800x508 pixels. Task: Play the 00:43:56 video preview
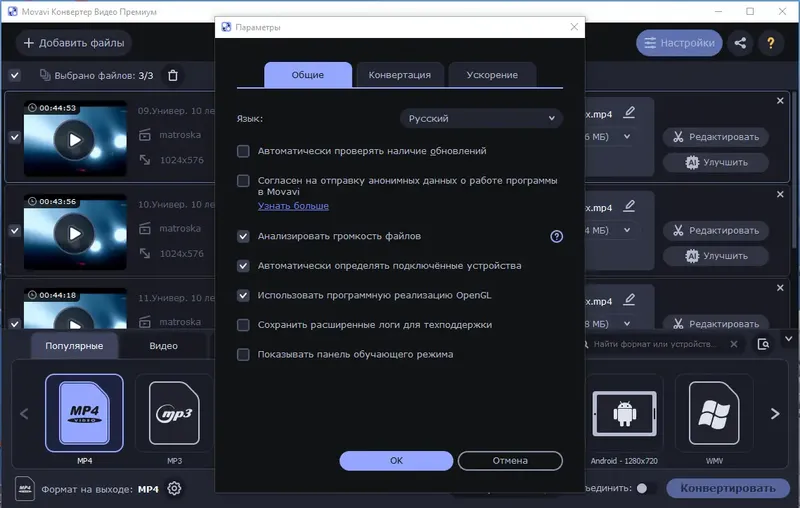tap(74, 234)
